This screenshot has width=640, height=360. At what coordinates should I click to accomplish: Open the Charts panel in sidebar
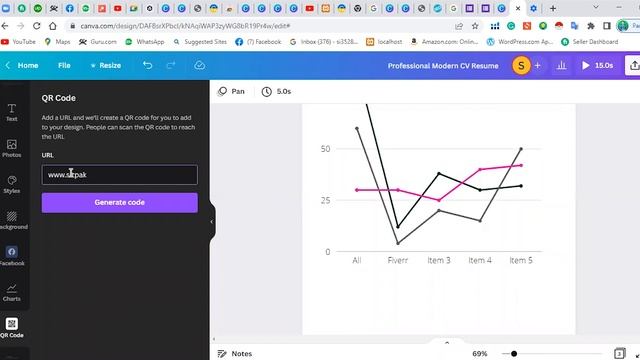tap(11, 292)
